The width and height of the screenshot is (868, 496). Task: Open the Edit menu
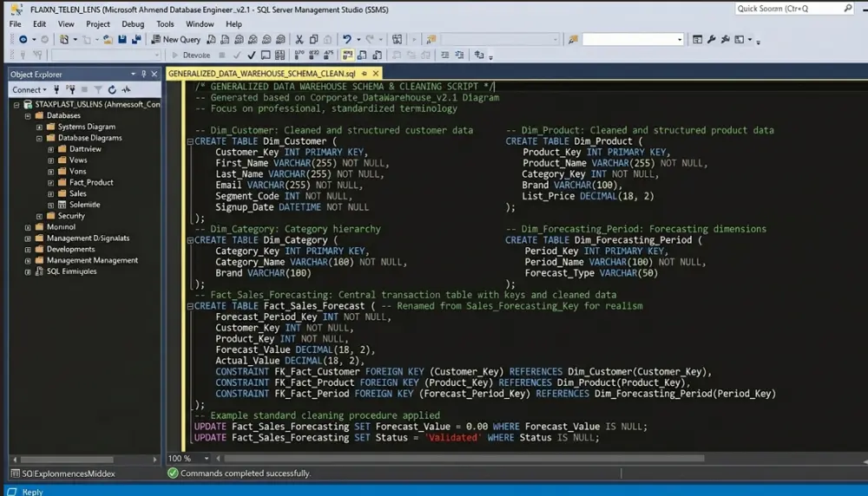[x=39, y=23]
